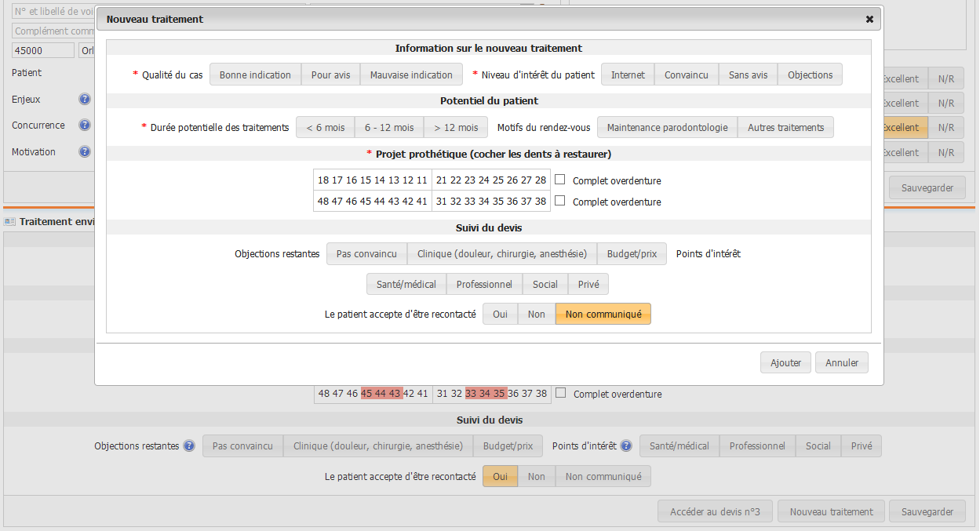Select the 6 - 12 mois duration
The image size is (980, 531).
pos(389,128)
